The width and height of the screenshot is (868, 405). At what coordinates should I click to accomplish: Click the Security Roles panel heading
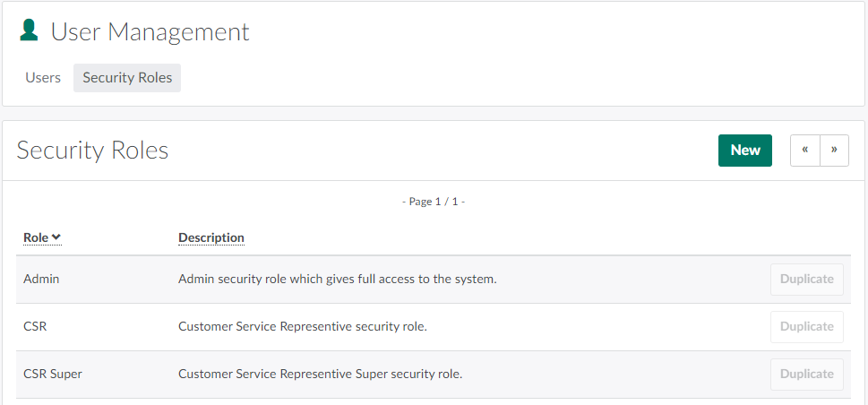93,151
